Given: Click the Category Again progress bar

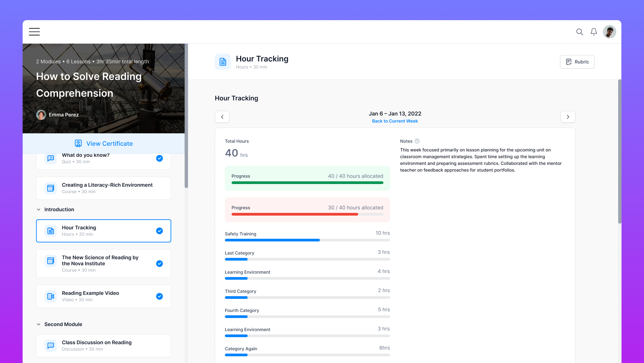Looking at the screenshot, I should (307, 355).
